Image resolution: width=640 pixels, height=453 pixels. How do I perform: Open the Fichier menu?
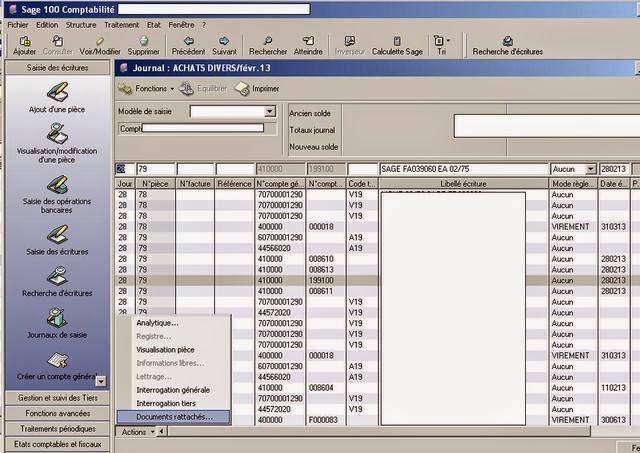pos(18,25)
